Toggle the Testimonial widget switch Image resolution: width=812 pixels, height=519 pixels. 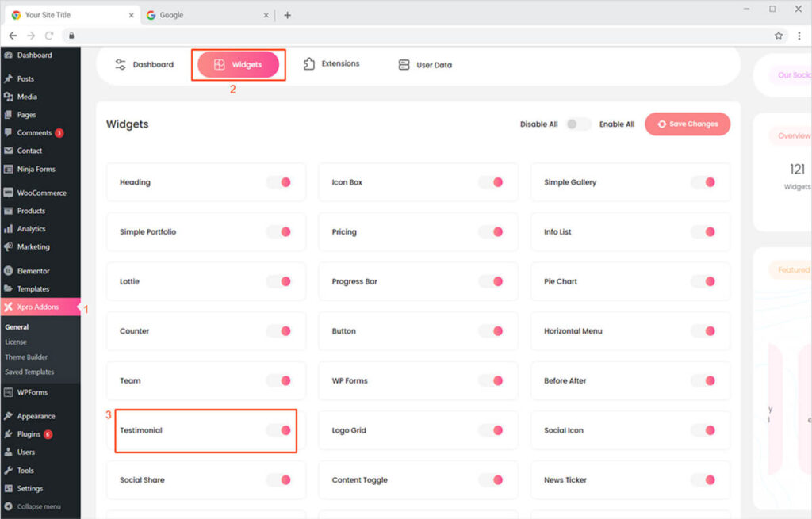[x=279, y=430]
